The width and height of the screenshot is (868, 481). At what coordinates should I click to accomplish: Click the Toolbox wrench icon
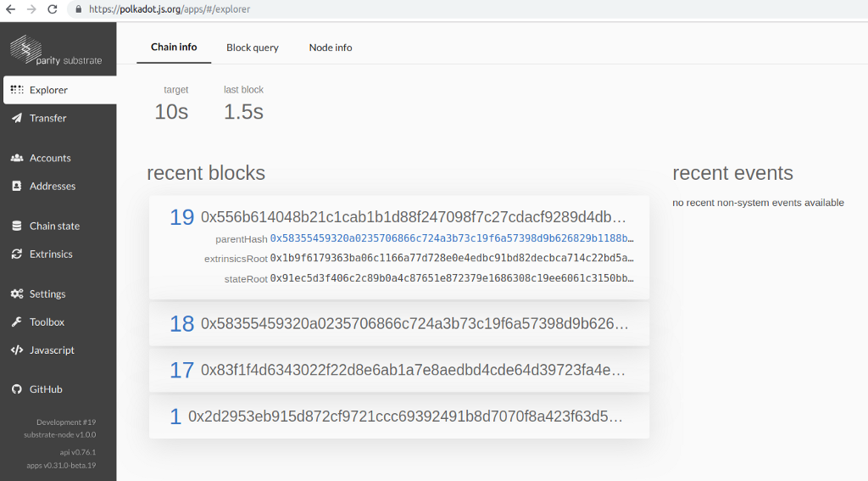tap(17, 322)
